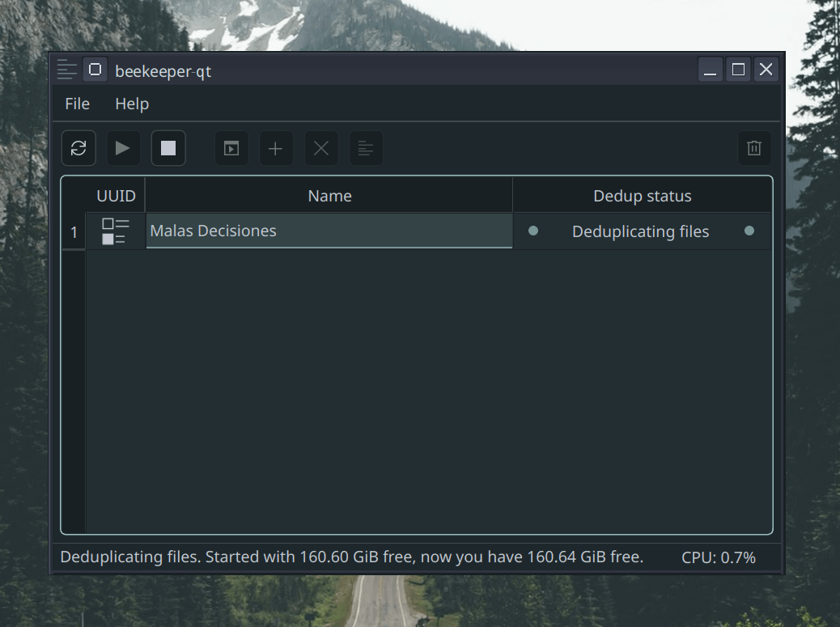
Task: Click the row number 1 header cell
Action: 73,231
